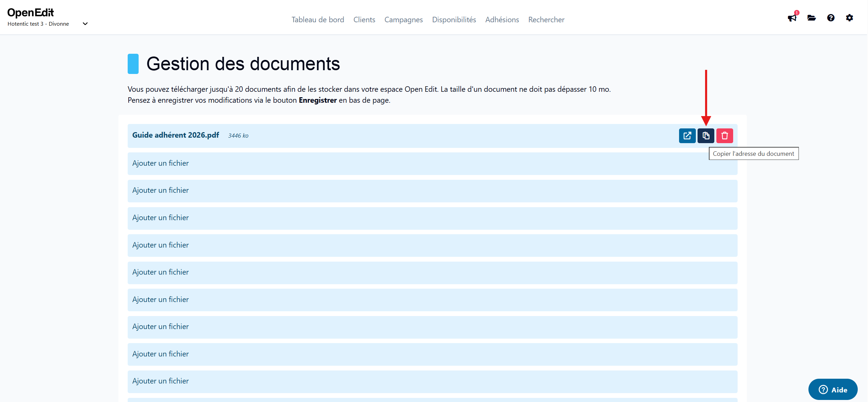Open the announcements megaphone icon with notification badge
Image resolution: width=868 pixels, height=402 pixels.
[x=792, y=18]
